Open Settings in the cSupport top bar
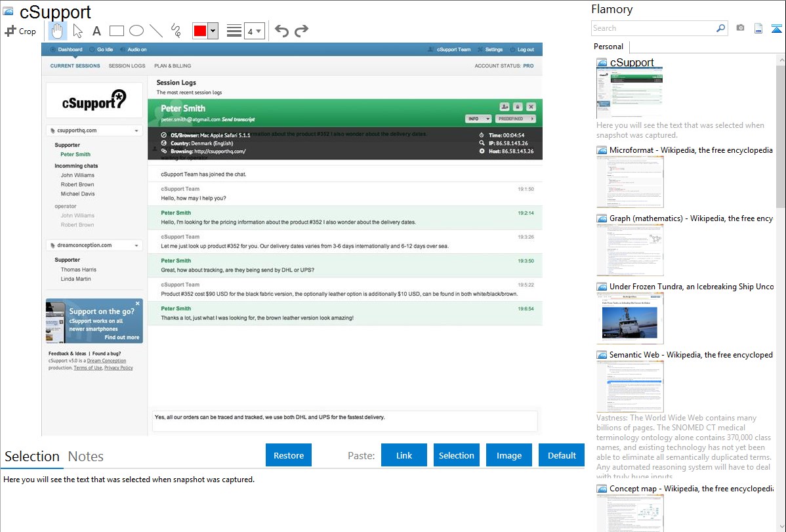The image size is (786, 532). click(x=490, y=50)
